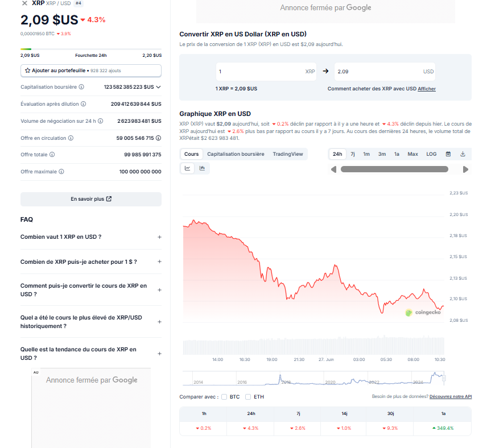Click the 24h price range progress bar
The height and width of the screenshot is (448, 491).
pyautogui.click(x=91, y=49)
